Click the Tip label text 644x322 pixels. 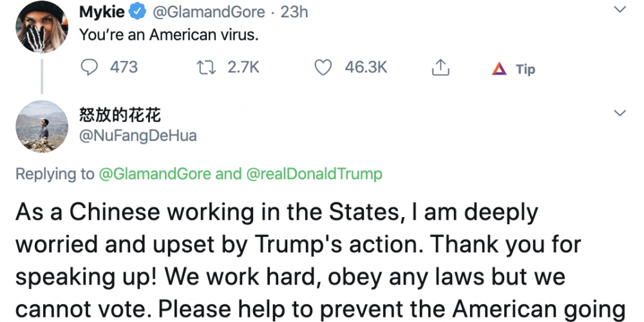526,69
